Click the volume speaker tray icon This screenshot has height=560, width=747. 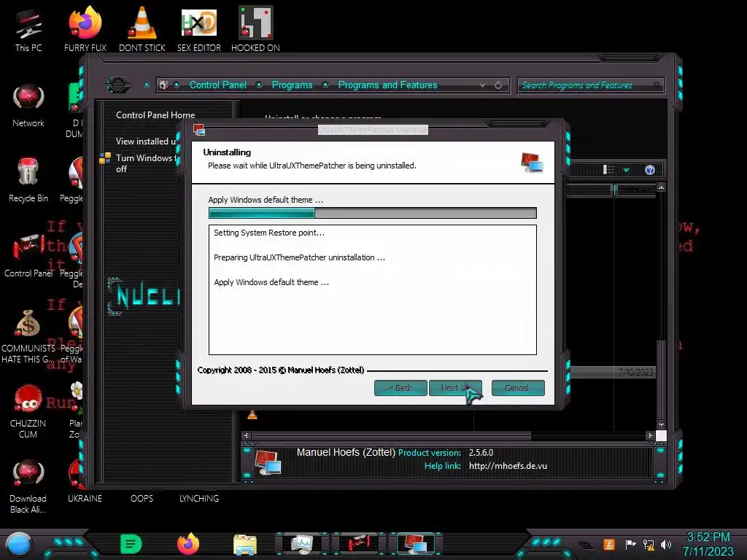(x=666, y=544)
